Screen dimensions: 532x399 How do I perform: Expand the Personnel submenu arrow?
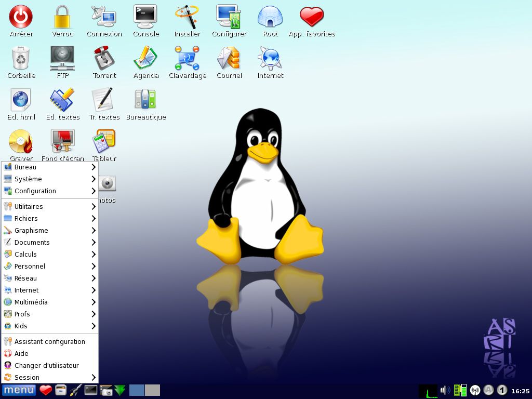coord(94,267)
